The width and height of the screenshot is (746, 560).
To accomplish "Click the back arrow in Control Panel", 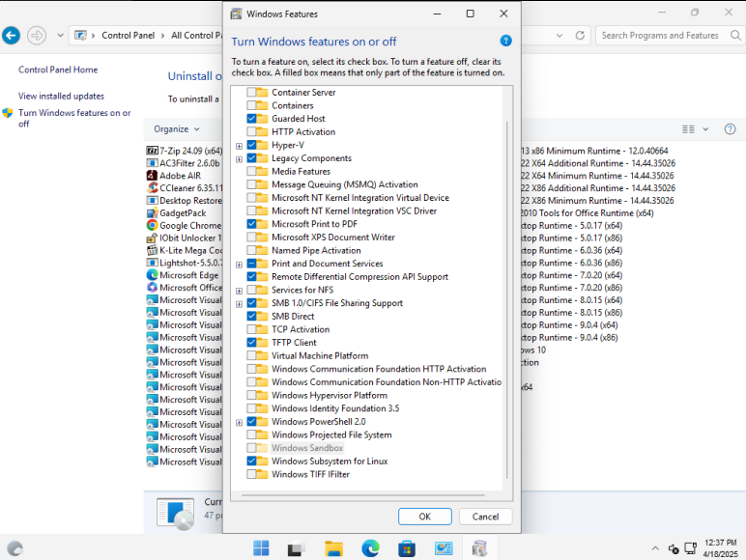I will tap(12, 35).
